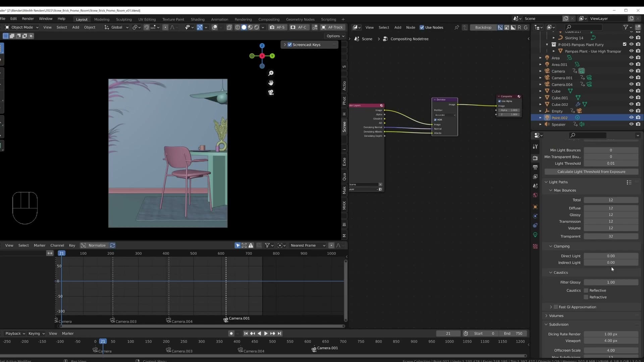
Task: Open the outliner filter funnel icon
Action: click(626, 27)
